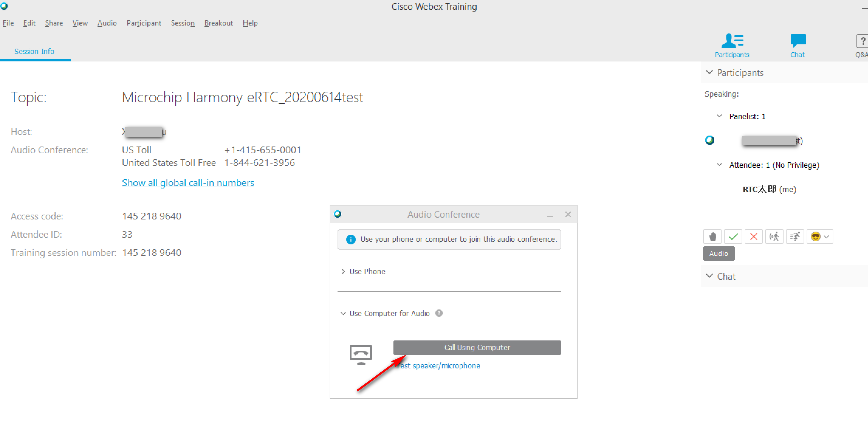Click the Speaking: label in Participants panel
868x445 pixels.
click(722, 94)
